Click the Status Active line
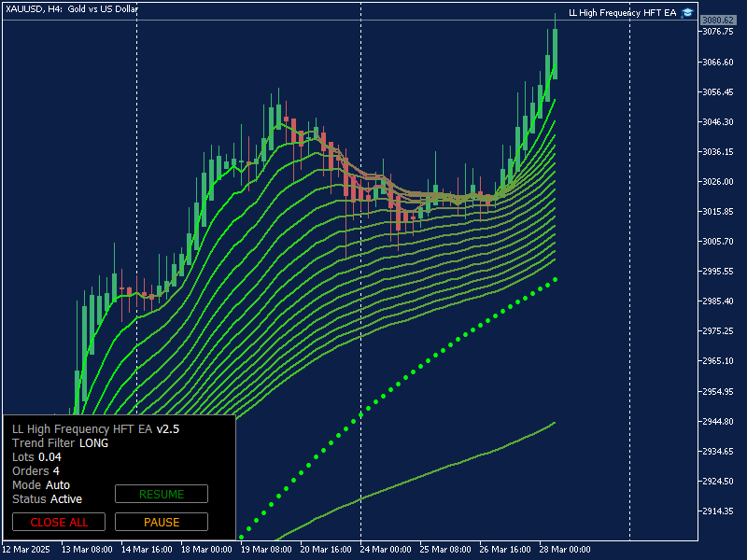747x560 pixels. [x=48, y=499]
